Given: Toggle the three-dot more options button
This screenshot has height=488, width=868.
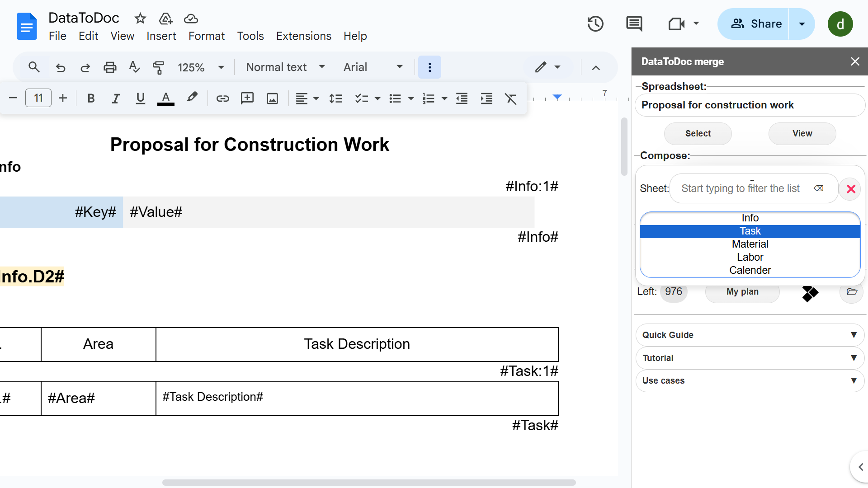Looking at the screenshot, I should click(429, 67).
